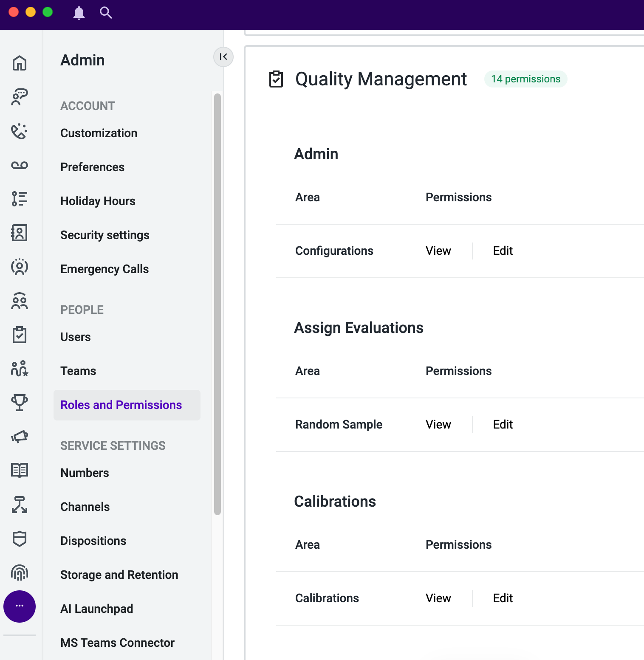Click the Configurations area row label
Screen dimensions: 644x660
tap(334, 251)
